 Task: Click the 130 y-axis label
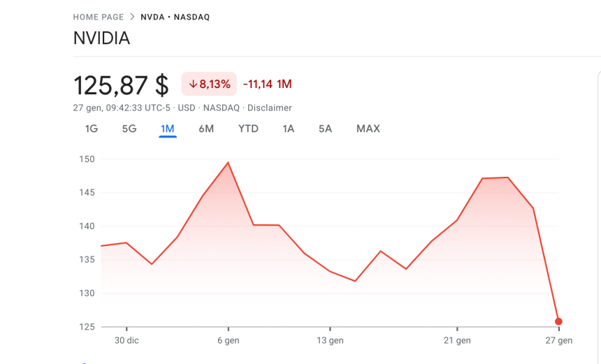click(x=87, y=293)
